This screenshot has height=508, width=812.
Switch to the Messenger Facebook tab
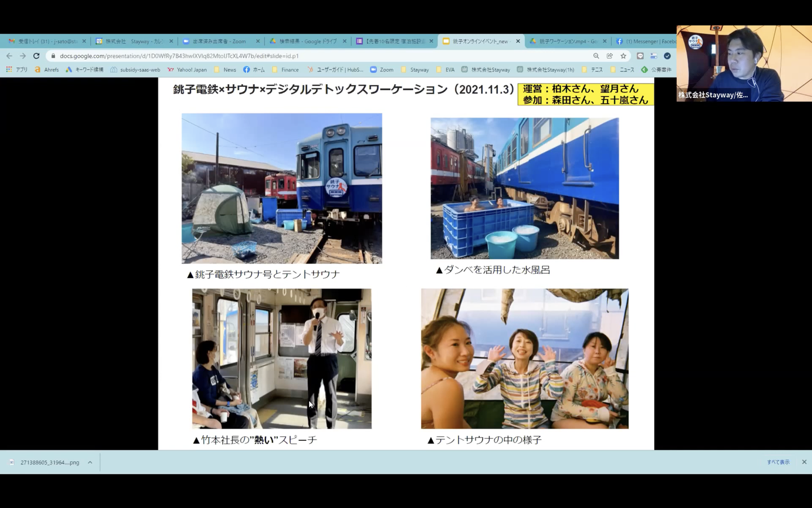point(646,41)
